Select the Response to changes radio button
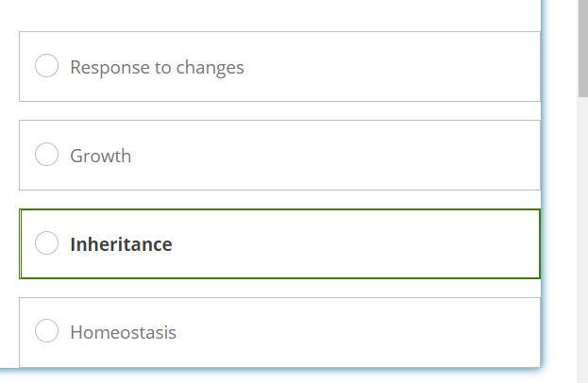This screenshot has height=383, width=588. coord(46,66)
